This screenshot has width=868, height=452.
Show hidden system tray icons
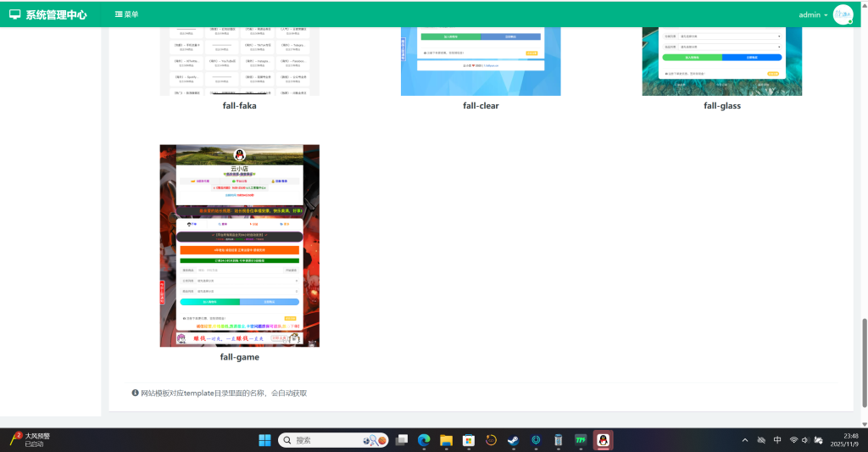[x=745, y=440]
